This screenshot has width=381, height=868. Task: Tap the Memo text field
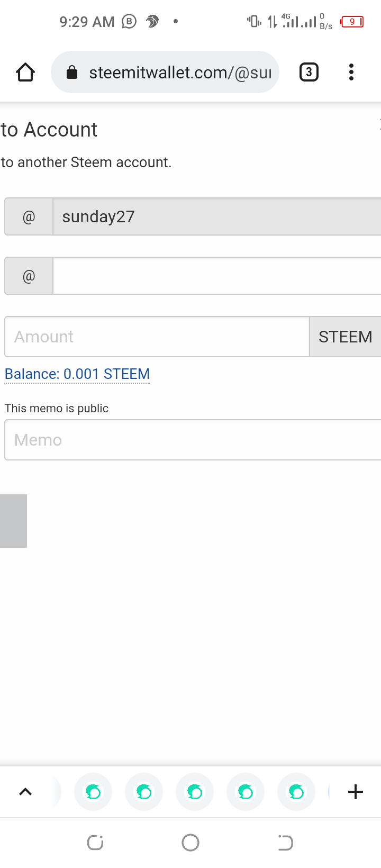click(x=193, y=440)
